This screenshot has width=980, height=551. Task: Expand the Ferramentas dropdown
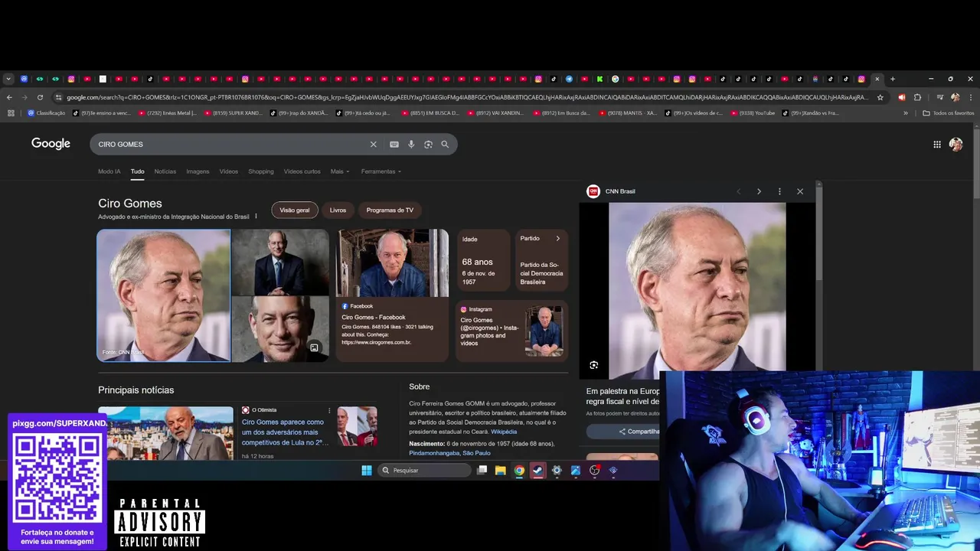[x=381, y=171]
